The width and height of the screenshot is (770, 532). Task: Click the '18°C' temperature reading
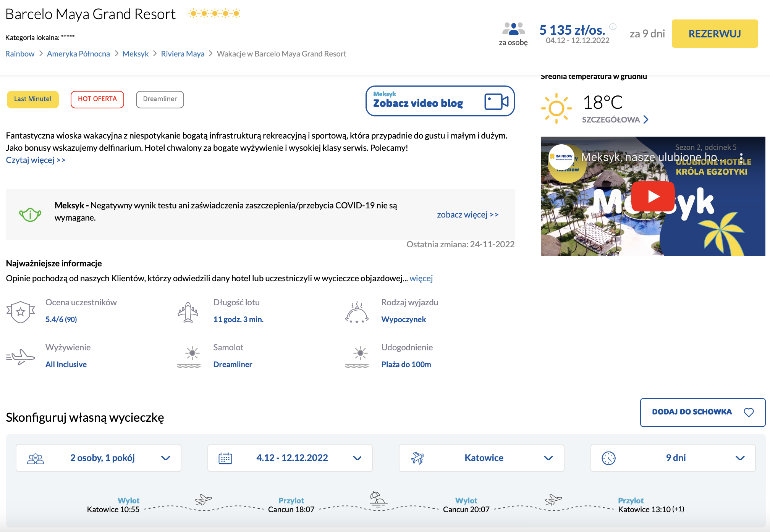coord(603,102)
